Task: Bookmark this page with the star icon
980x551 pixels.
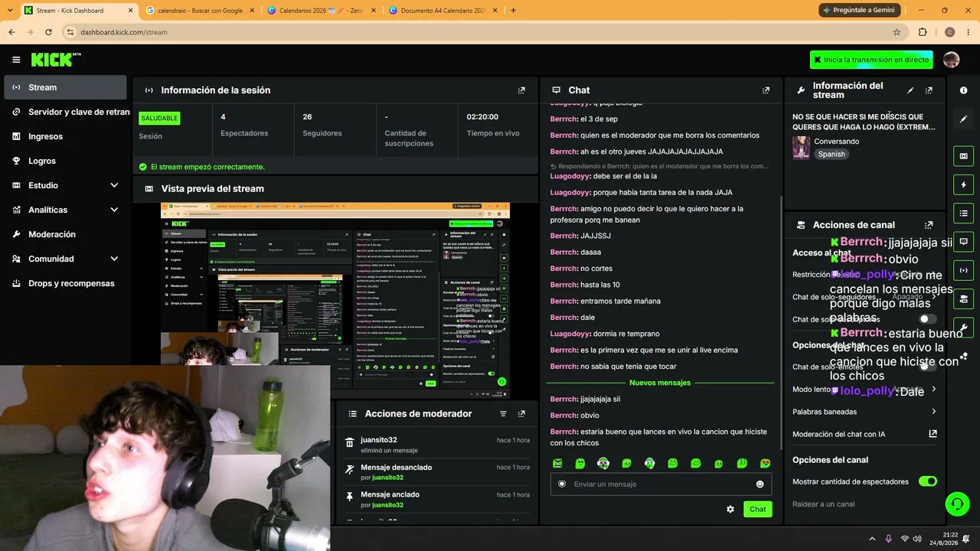Action: (x=897, y=32)
